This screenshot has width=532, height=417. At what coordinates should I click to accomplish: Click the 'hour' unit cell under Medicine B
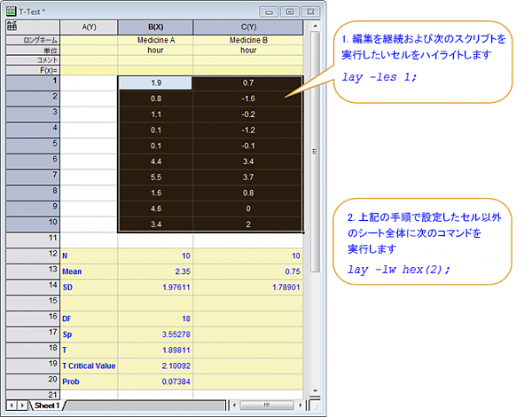coord(248,51)
